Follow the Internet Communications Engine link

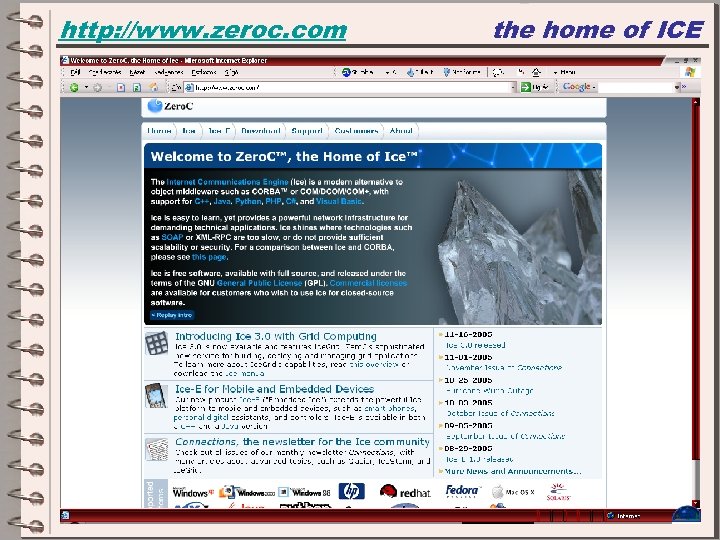pos(227,182)
